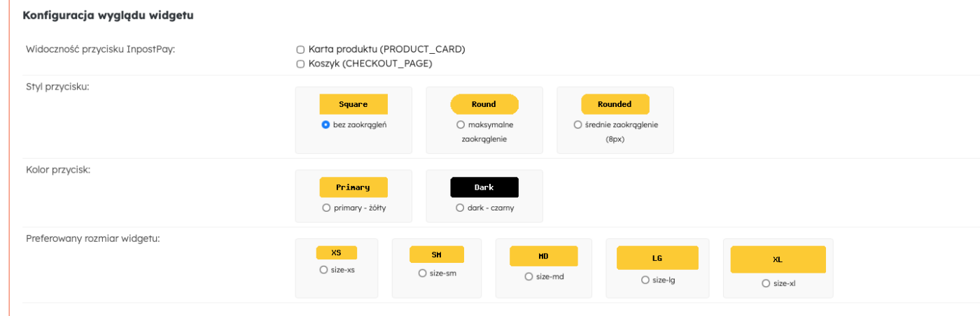The height and width of the screenshot is (316, 980).
Task: Tick the Koszyk (CHECKOUT_PAGE) checkbox
Action: tap(300, 64)
